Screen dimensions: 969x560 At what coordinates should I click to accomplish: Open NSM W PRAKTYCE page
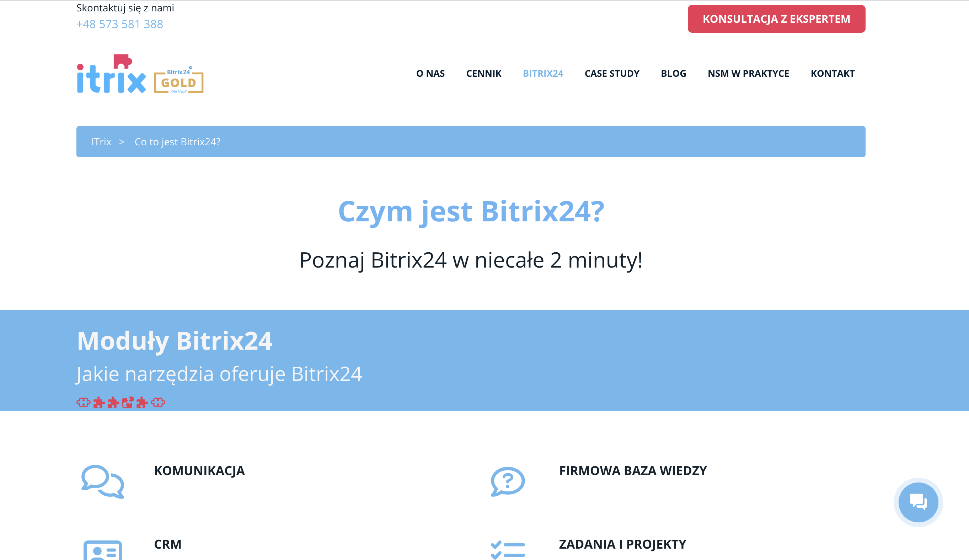[748, 74]
